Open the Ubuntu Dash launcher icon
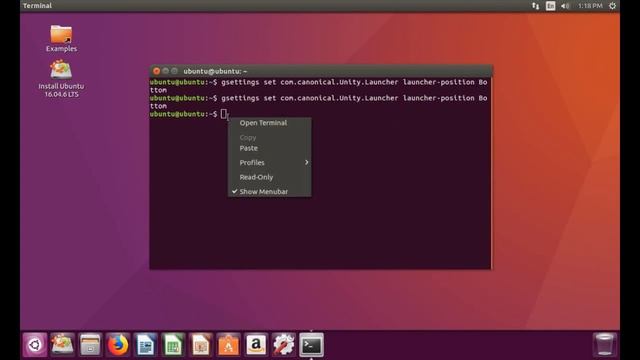Viewport: 640px width, 360px height. tap(35, 345)
